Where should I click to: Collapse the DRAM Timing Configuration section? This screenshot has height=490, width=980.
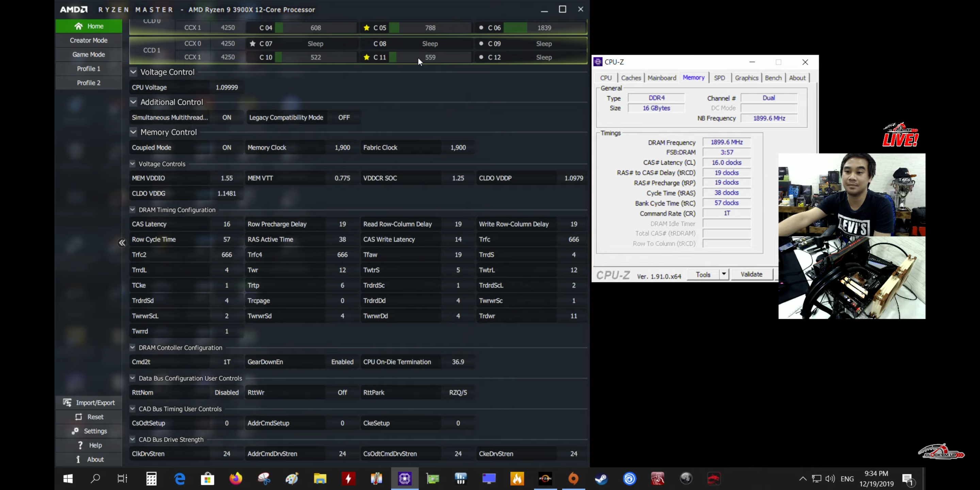click(x=132, y=210)
